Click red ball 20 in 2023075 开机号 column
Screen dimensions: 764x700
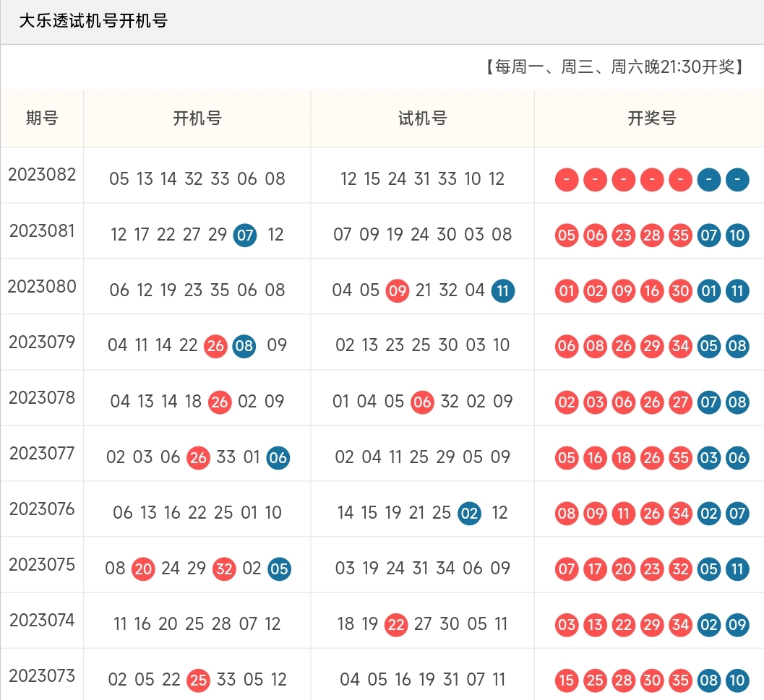click(143, 569)
